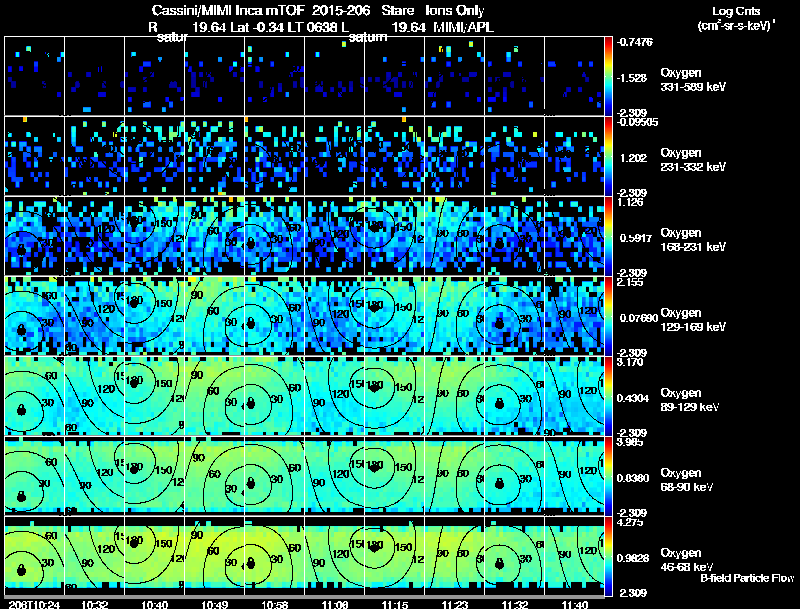Select the Oxygen 68-90 keV row label

coord(690,478)
